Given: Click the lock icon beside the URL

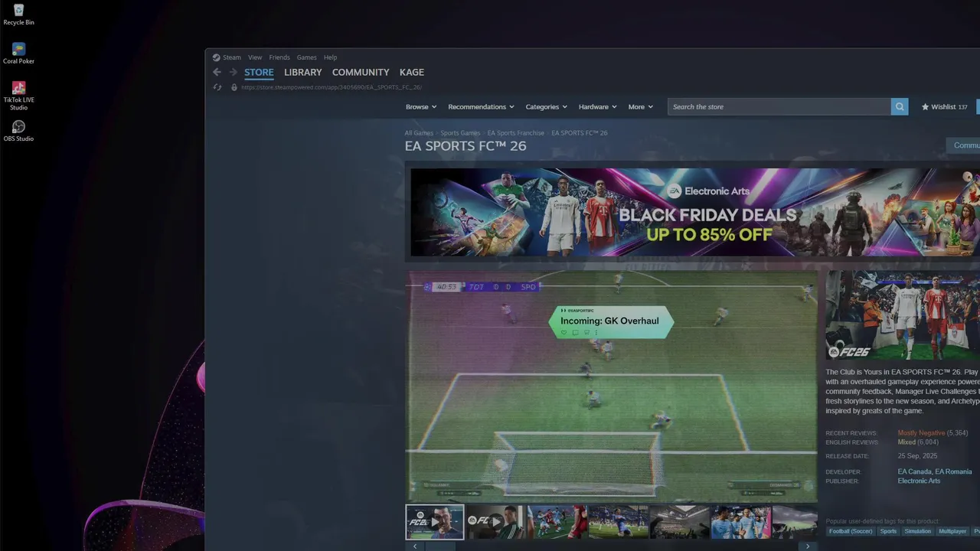Looking at the screenshot, I should [x=234, y=87].
